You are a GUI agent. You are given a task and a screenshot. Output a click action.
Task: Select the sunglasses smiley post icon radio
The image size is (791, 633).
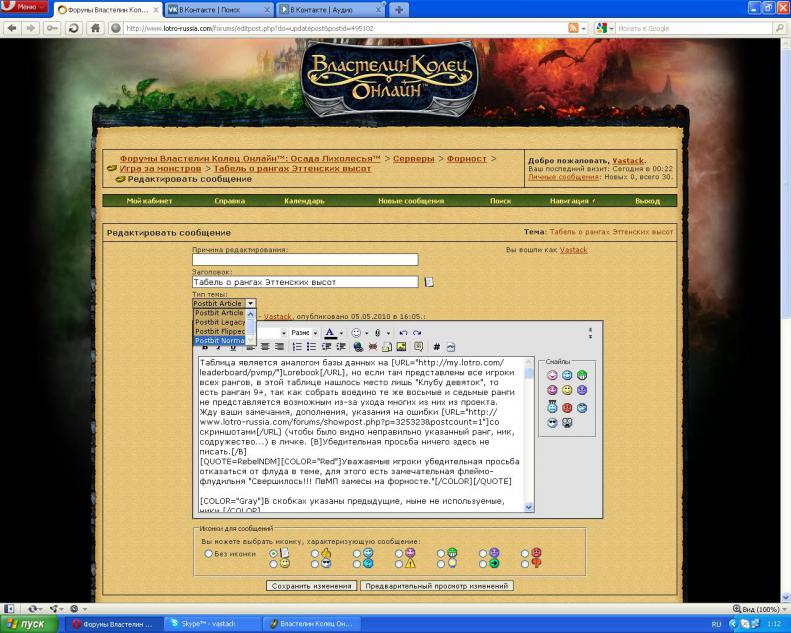pos(315,563)
